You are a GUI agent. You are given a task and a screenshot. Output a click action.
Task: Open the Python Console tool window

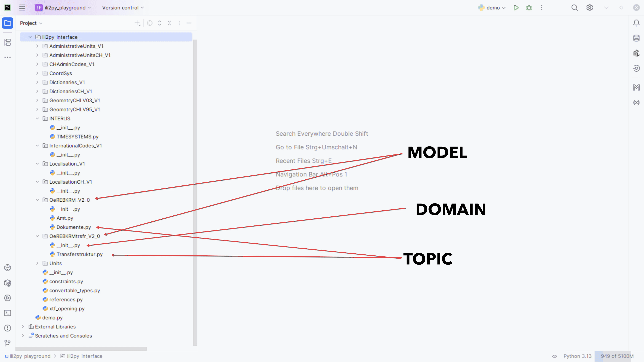point(7,268)
